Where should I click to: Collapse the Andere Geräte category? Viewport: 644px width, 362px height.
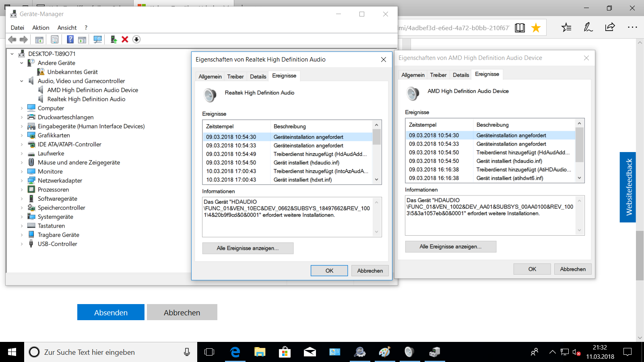coord(22,63)
